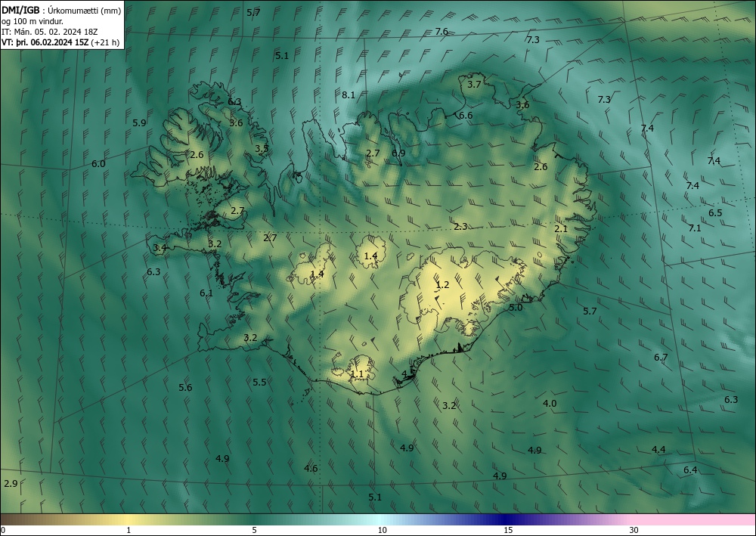
Task: Select the 5.6 value southwest of Iceland
Action: point(186,388)
